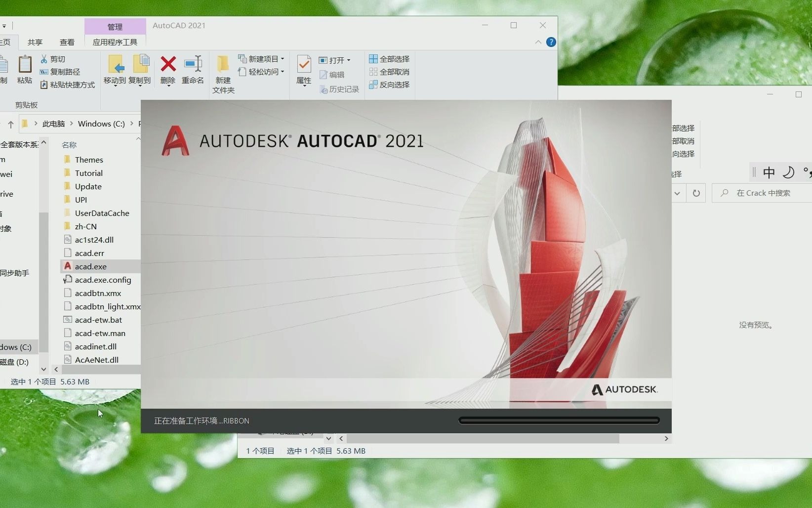Open the Application Tools (应用程序工具) tab
This screenshot has width=812, height=508.
coord(115,42)
